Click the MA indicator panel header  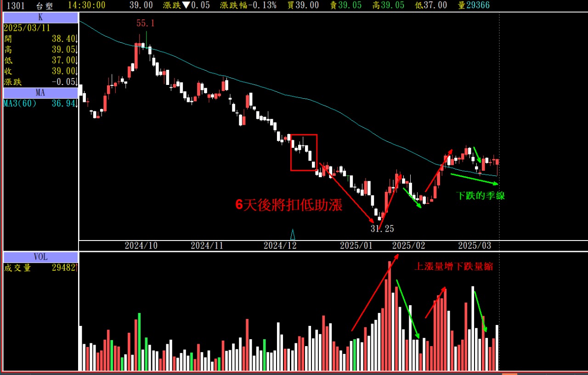pos(40,93)
